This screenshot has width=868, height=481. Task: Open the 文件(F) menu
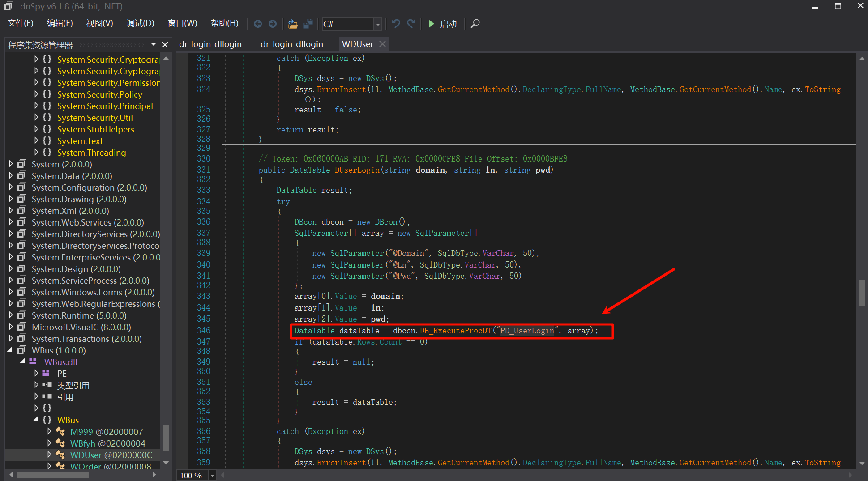coord(21,23)
